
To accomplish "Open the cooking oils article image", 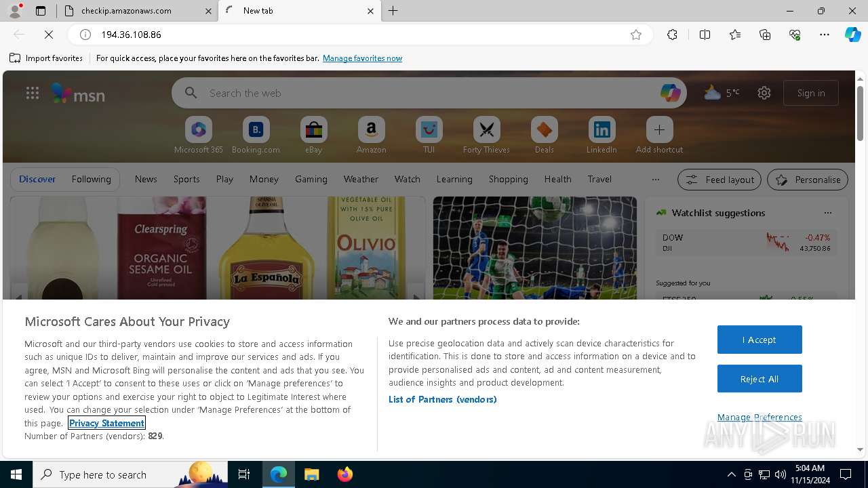I will click(x=218, y=248).
